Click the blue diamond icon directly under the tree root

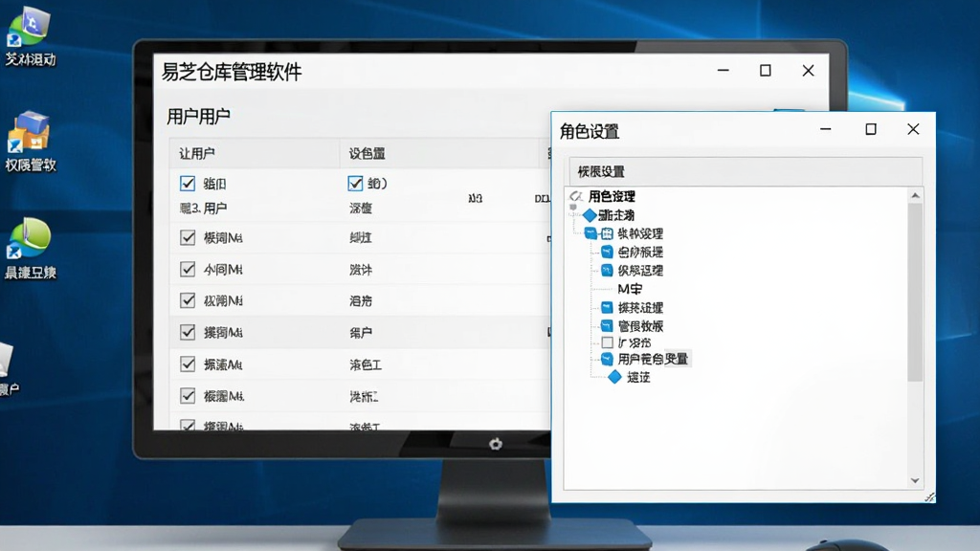590,215
